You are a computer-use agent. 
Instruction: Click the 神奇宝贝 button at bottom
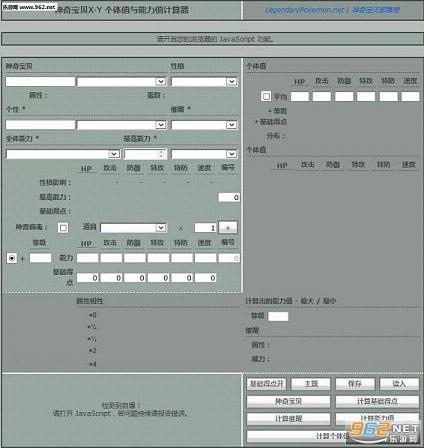tap(288, 401)
